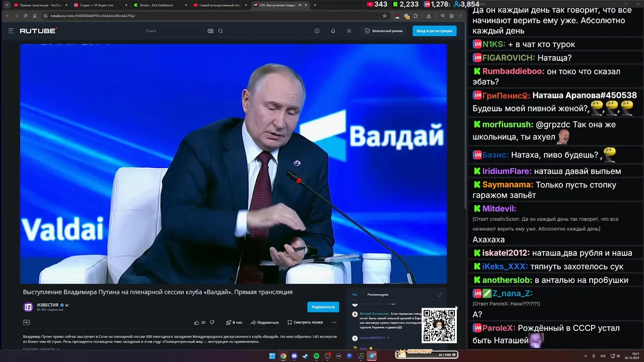Open Discord from the taskbar
Screen dimensions: 644x362
pyautogui.click(x=294, y=356)
